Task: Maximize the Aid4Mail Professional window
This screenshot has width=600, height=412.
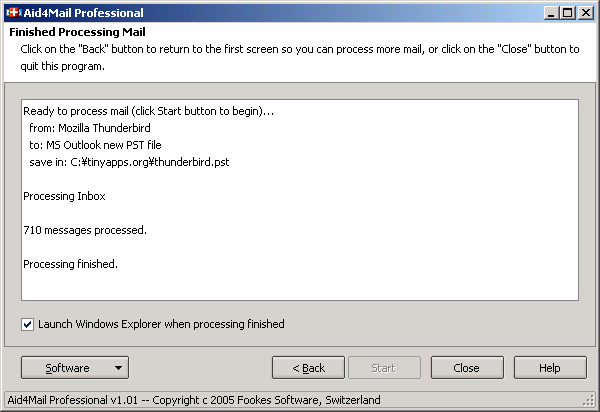Action: [568, 13]
